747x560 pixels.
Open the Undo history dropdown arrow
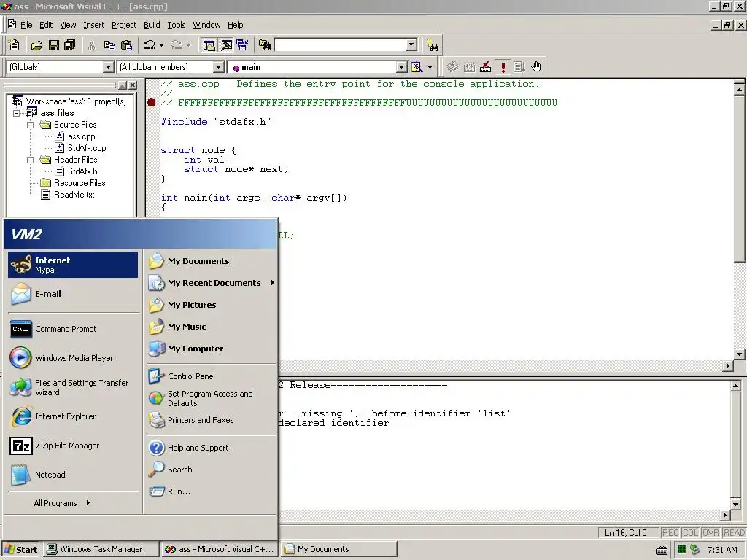(161, 45)
